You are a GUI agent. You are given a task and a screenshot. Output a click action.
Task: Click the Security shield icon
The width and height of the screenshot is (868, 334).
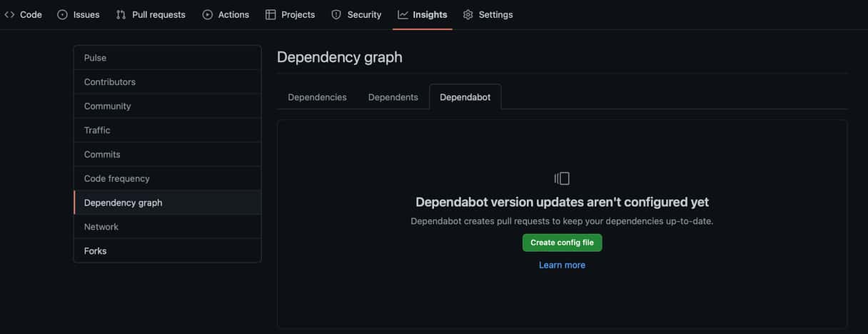[x=336, y=14]
